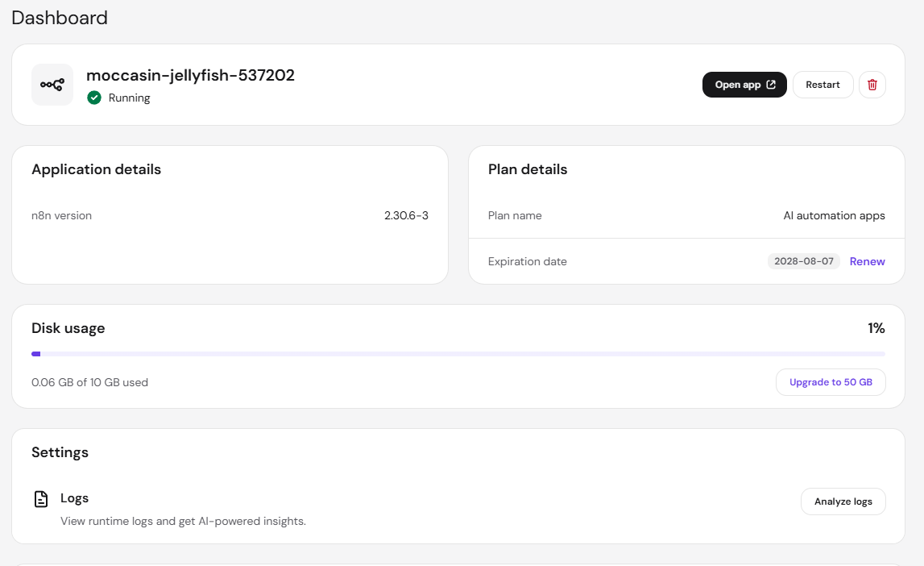Click the Plan name label
The height and width of the screenshot is (566, 924).
tap(515, 216)
